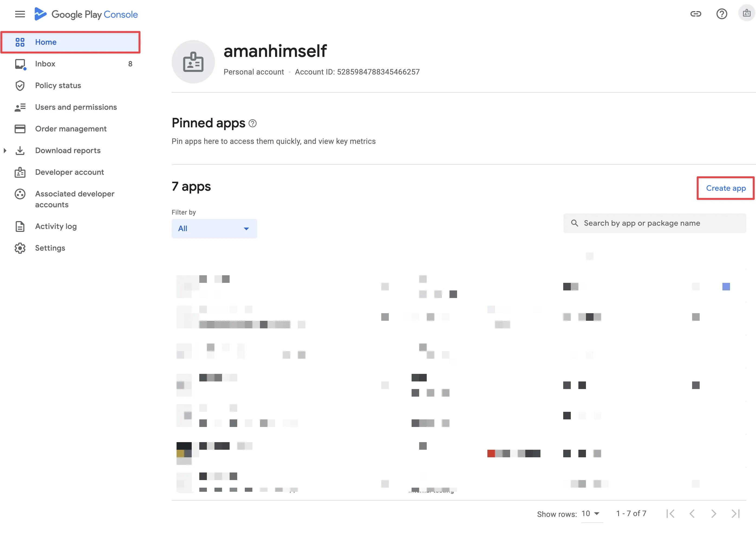The height and width of the screenshot is (544, 756).
Task: Go to the last page arrow
Action: [x=735, y=514]
